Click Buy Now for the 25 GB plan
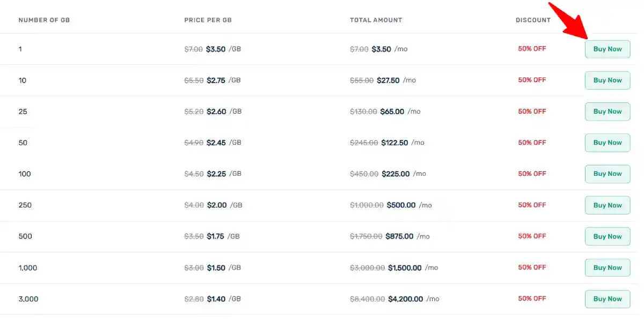The height and width of the screenshot is (319, 644). pyautogui.click(x=607, y=112)
